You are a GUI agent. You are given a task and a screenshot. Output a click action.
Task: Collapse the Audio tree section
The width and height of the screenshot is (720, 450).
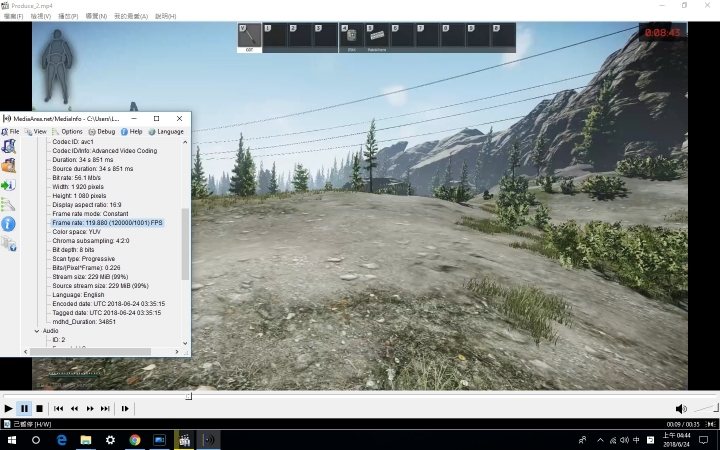[x=37, y=331]
